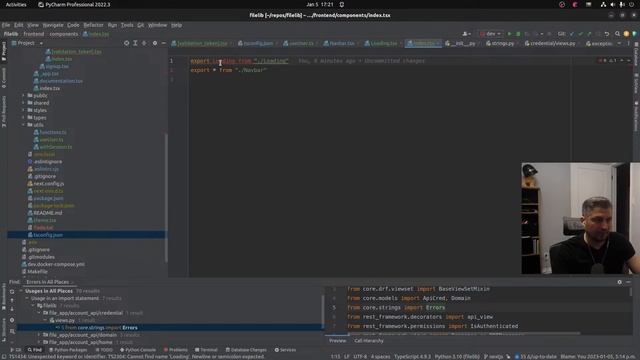Click the orange IDE updates icon
Viewport: 640px width, 360px height.
click(x=626, y=34)
